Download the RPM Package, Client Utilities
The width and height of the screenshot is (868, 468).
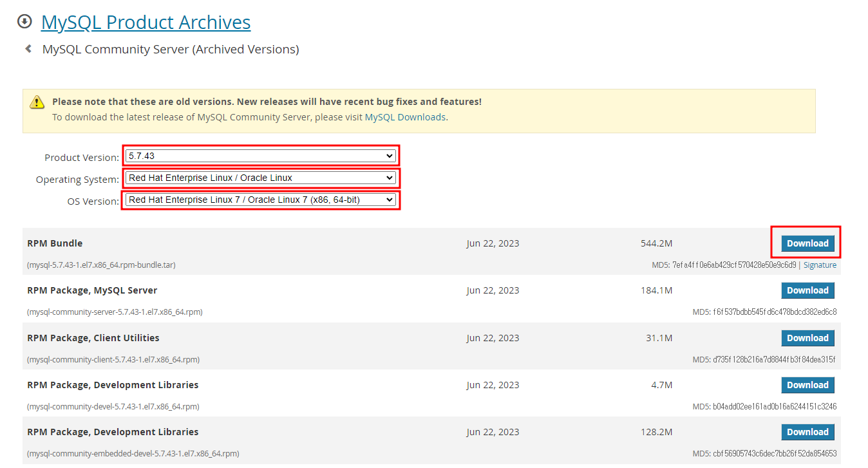(x=807, y=338)
